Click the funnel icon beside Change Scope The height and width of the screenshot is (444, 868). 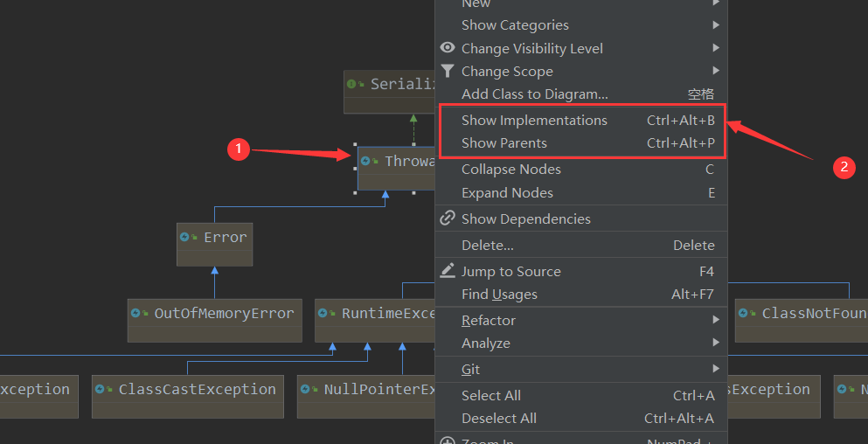pos(448,71)
